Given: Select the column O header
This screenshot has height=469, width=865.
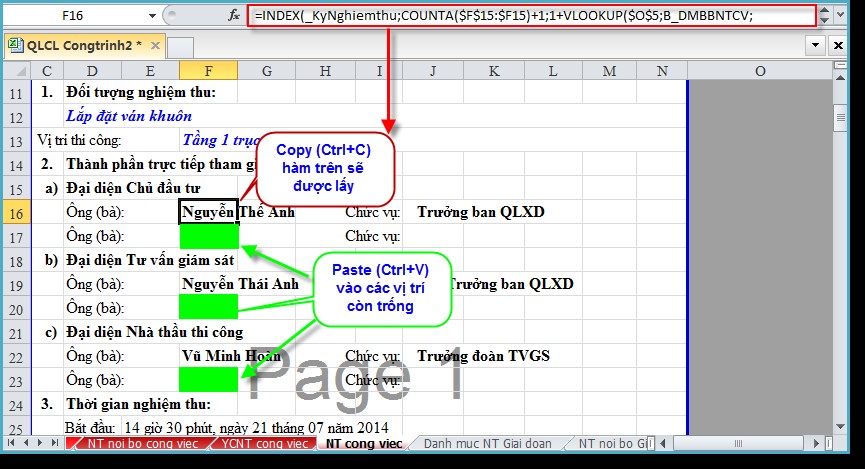Looking at the screenshot, I should click(x=760, y=70).
